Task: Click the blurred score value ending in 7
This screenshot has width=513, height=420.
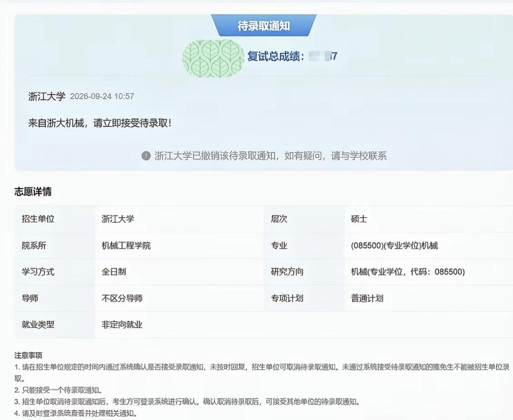Action: click(323, 56)
